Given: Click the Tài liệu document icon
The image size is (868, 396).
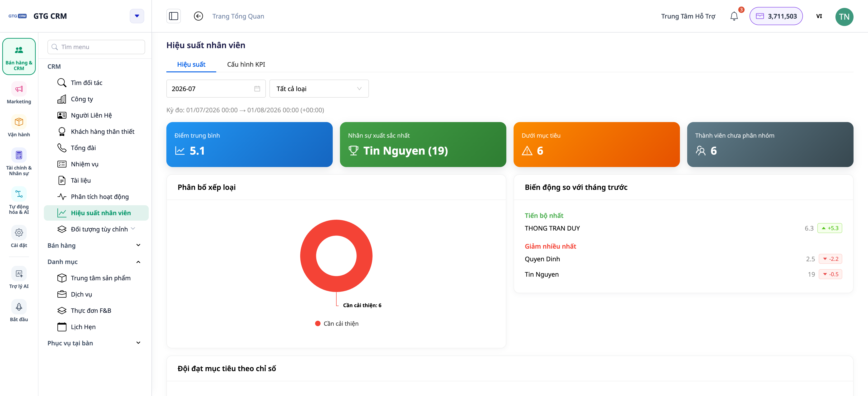Looking at the screenshot, I should click(62, 180).
